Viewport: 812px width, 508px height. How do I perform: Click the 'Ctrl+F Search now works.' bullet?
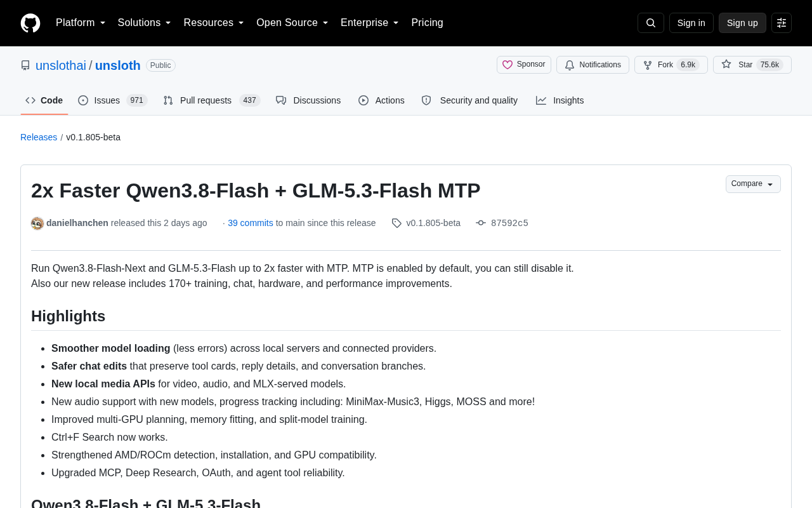(110, 437)
